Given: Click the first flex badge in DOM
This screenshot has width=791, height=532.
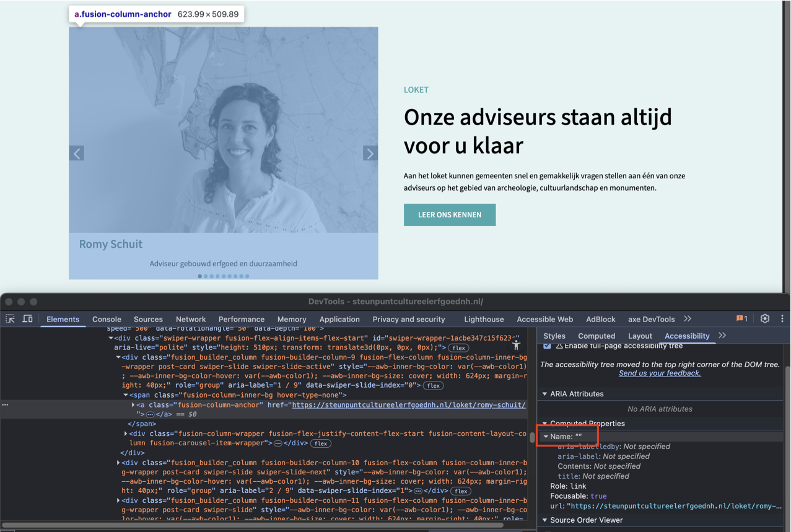Looking at the screenshot, I should click(458, 348).
